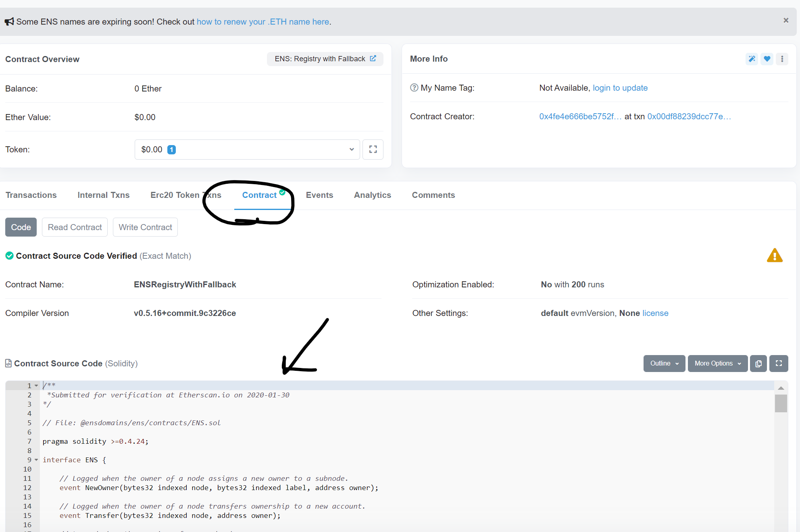Click the expand/fullscreen icon next to Token

[373, 149]
